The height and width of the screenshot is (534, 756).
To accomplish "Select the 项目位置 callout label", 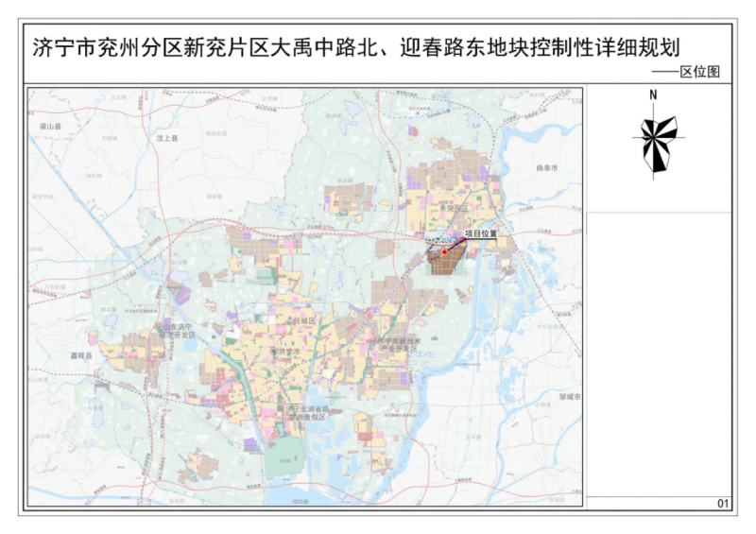I will point(480,233).
